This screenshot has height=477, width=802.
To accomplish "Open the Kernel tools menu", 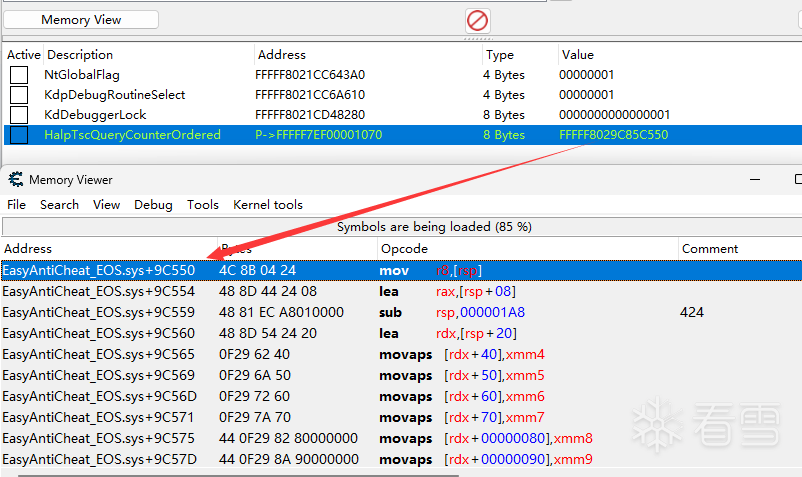I will (x=268, y=205).
